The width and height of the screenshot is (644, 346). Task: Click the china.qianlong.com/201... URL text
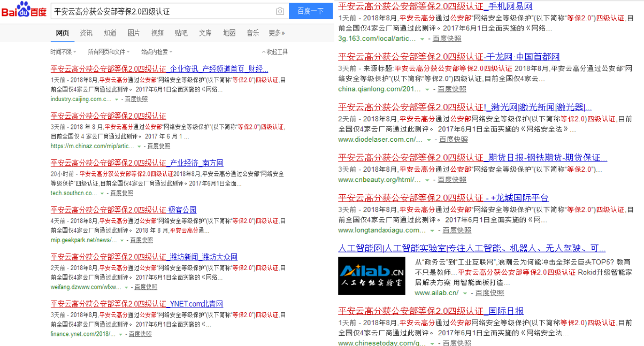[x=380, y=89]
